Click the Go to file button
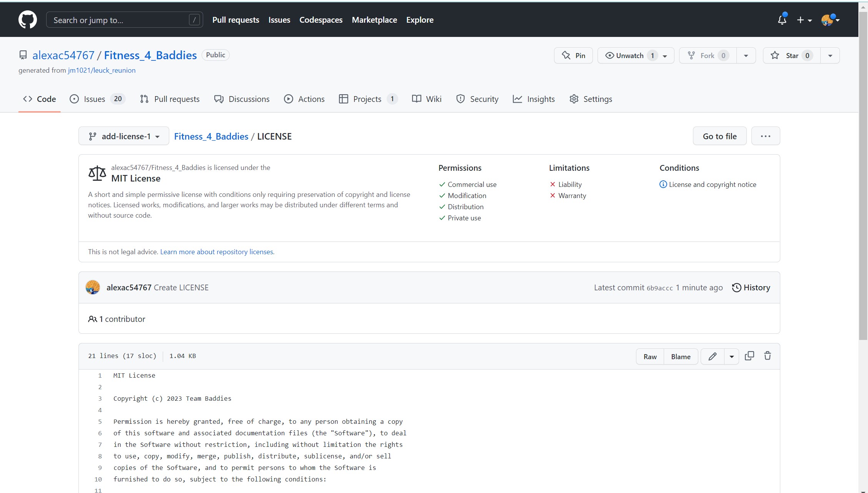868x493 pixels. point(720,136)
